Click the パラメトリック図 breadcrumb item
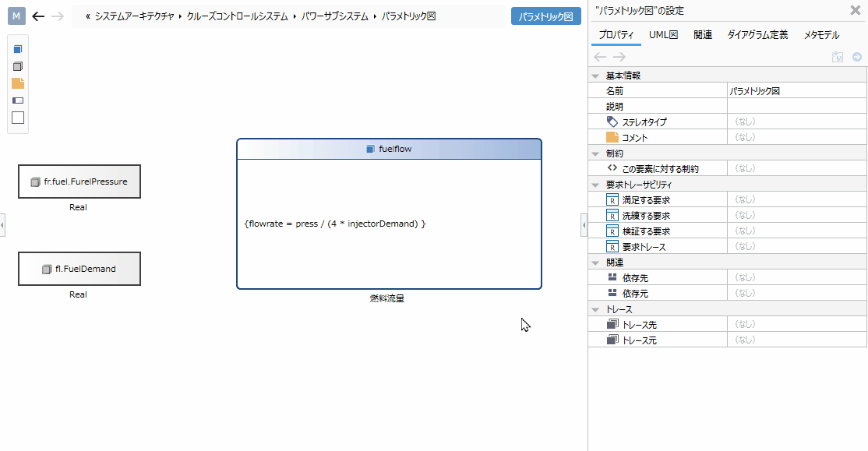868x451 pixels. 408,16
